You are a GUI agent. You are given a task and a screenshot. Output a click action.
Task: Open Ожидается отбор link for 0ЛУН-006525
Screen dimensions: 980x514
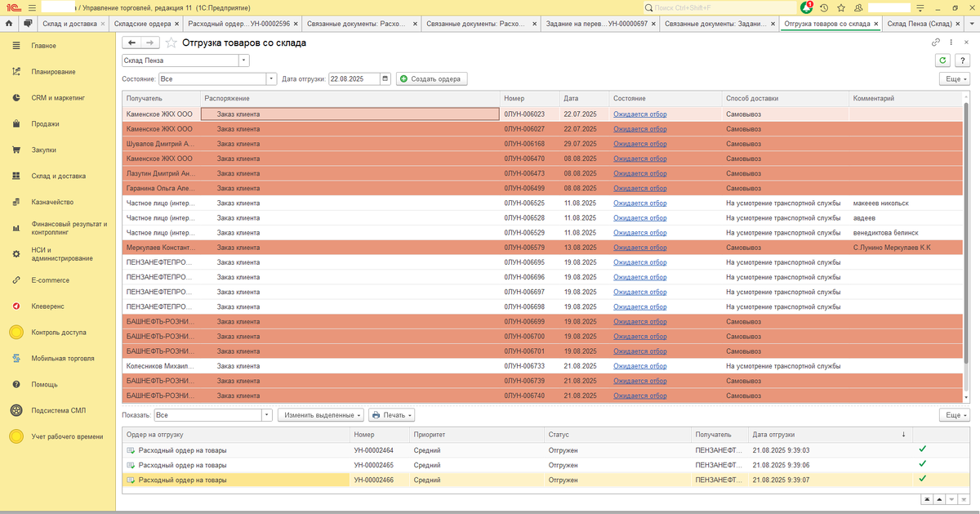[x=639, y=203]
